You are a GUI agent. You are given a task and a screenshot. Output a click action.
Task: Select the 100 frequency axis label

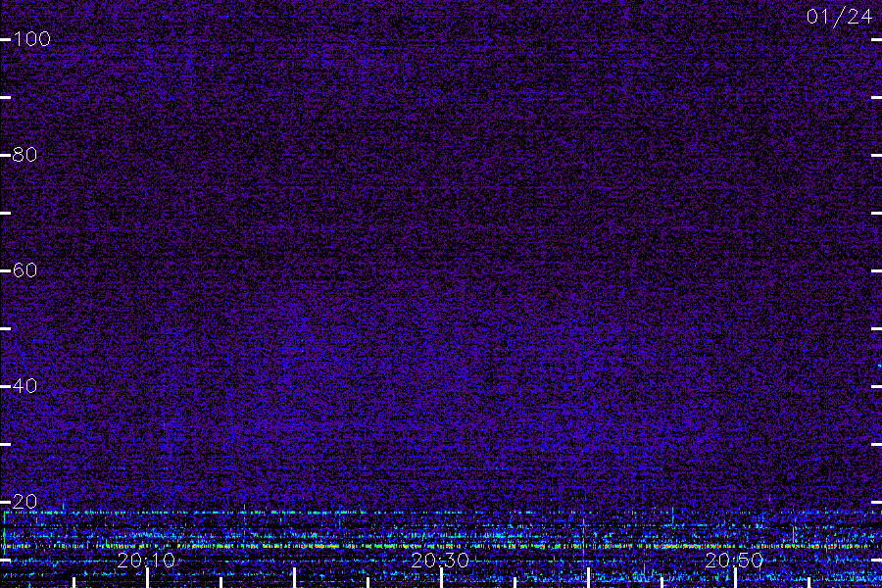click(32, 39)
